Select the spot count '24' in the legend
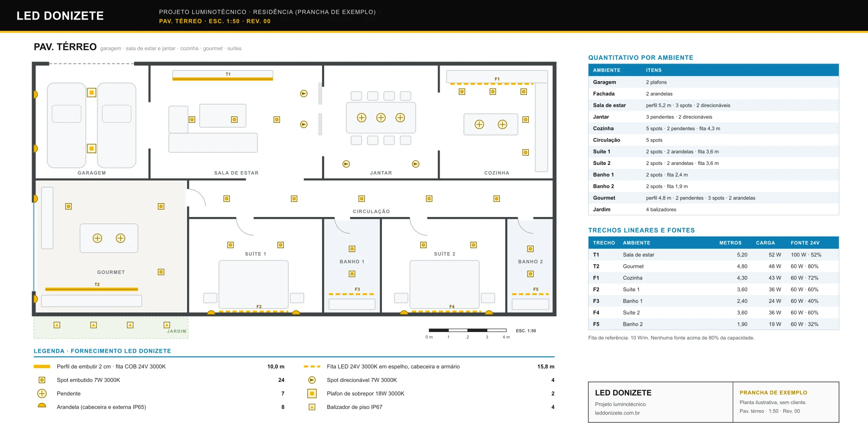Screen dimensions: 868x434 click(x=281, y=380)
